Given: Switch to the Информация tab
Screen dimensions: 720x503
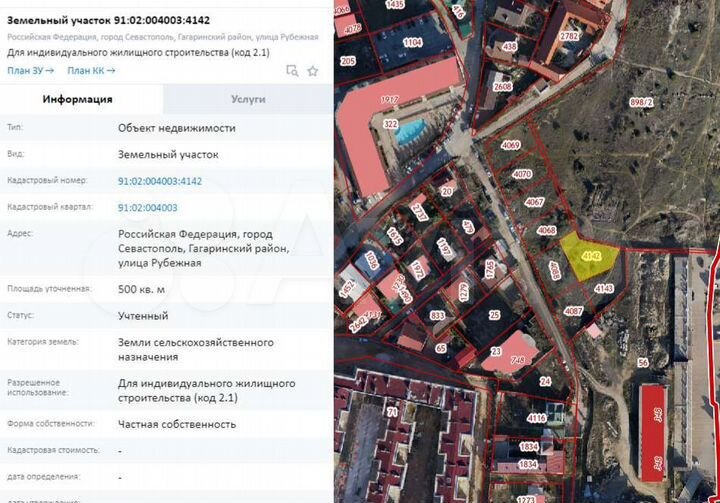Looking at the screenshot, I should tap(77, 99).
